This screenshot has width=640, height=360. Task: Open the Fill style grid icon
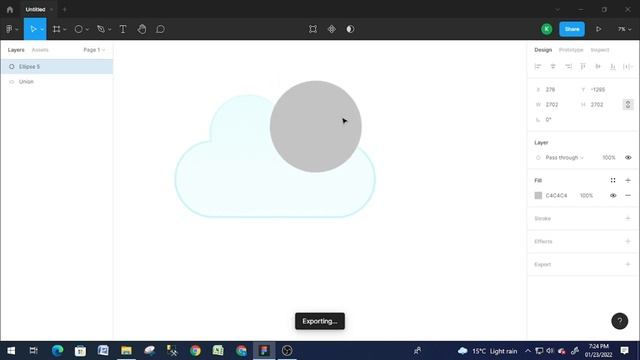coord(613,180)
